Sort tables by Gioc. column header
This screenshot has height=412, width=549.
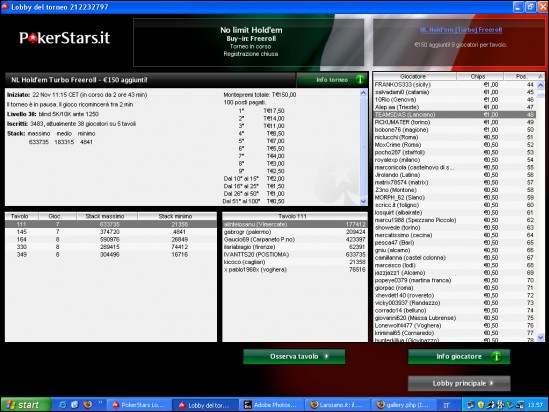(57, 216)
